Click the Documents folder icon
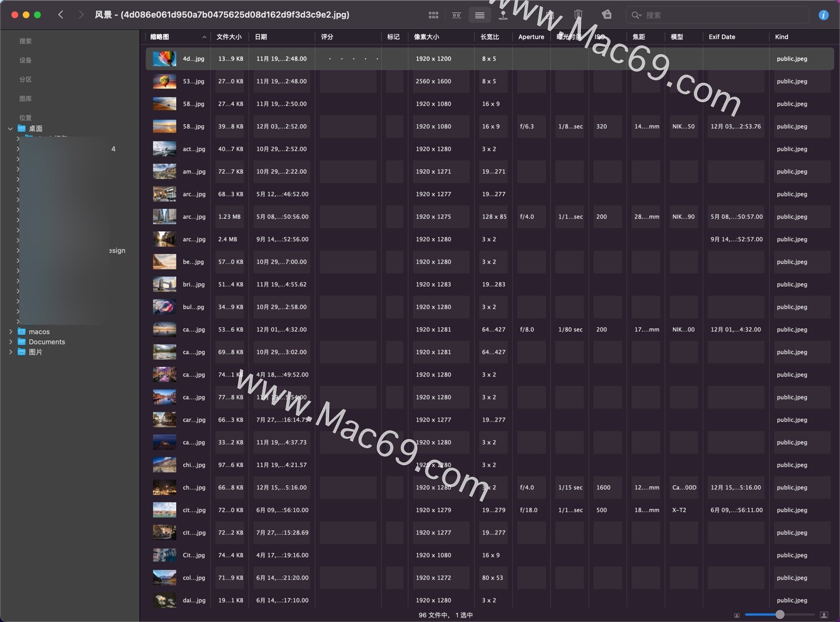The image size is (840, 622). pyautogui.click(x=21, y=342)
